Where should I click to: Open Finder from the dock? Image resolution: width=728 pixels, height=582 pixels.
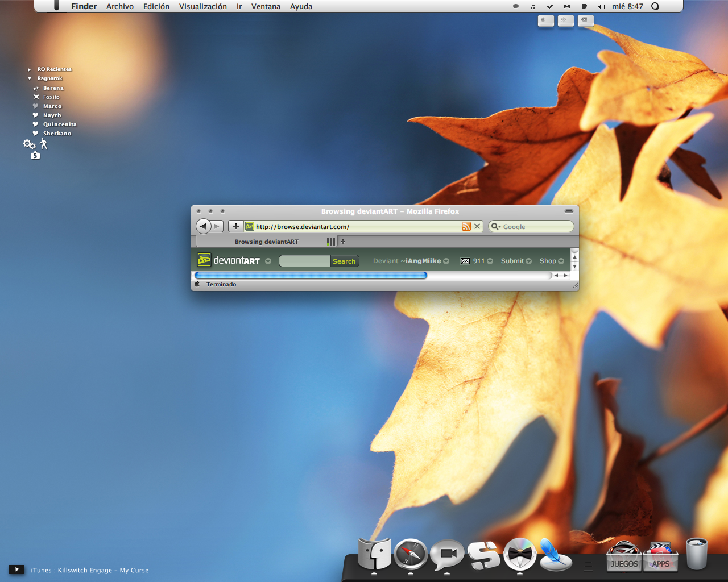pos(375,554)
